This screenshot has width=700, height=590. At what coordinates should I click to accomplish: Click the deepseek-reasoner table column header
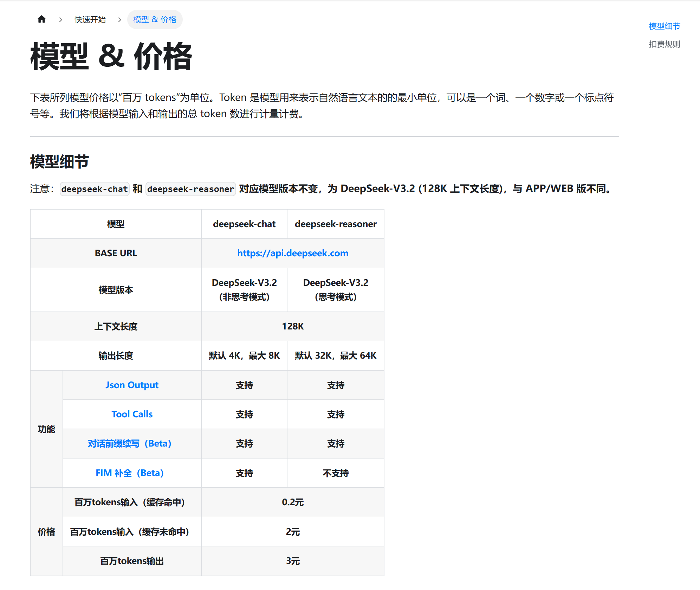(336, 224)
